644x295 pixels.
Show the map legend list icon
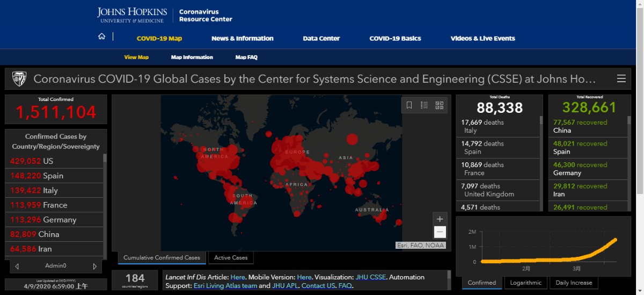pyautogui.click(x=424, y=105)
